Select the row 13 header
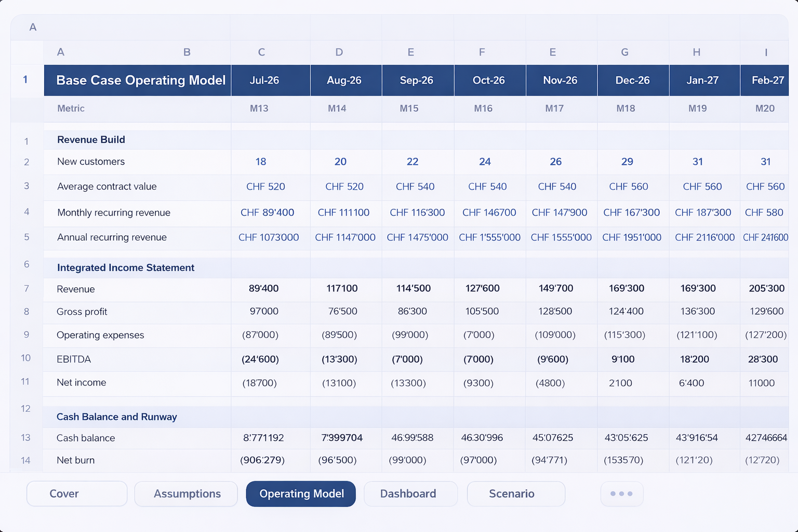This screenshot has height=532, width=798. coord(25,437)
